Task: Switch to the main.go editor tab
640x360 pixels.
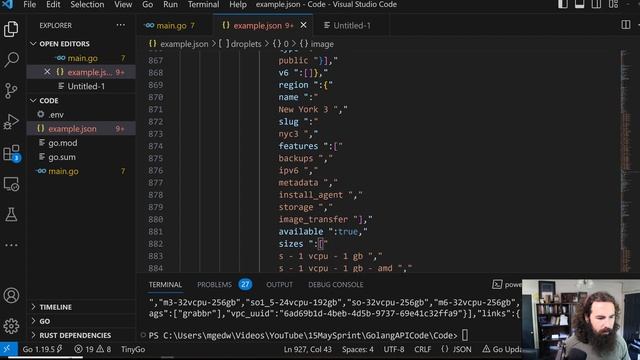Action: click(x=174, y=25)
